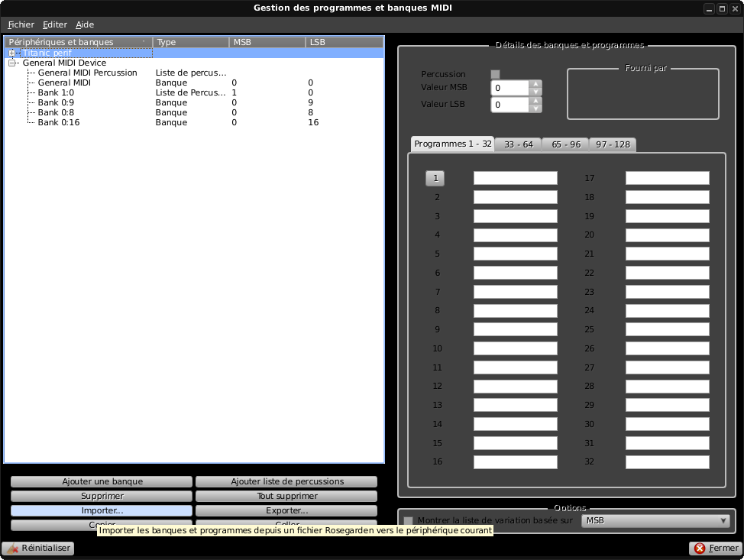Click the program 2 name field
Viewport: 744px width, 560px height.
point(516,197)
